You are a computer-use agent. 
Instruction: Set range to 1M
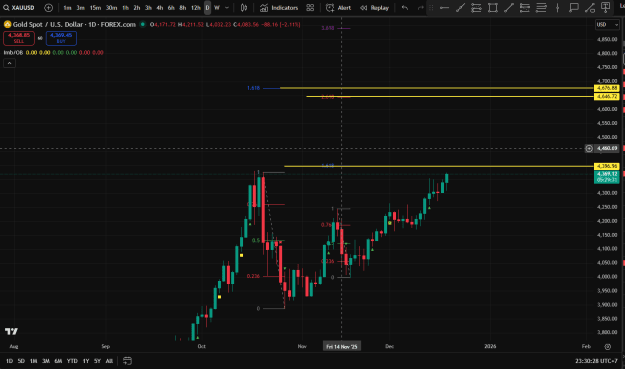coord(33,361)
